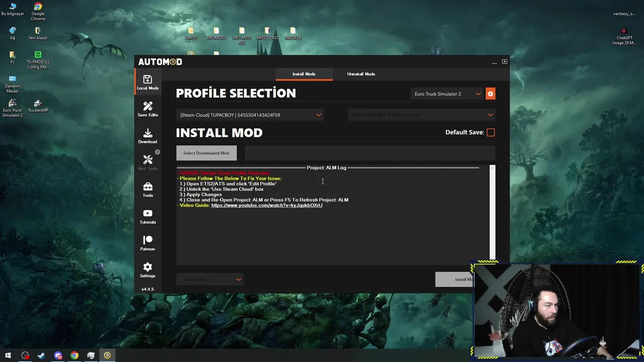Image resolution: width=644 pixels, height=362 pixels.
Task: Click 'Open ETS2/ATS and click Edit Profile' line
Action: coord(228,184)
